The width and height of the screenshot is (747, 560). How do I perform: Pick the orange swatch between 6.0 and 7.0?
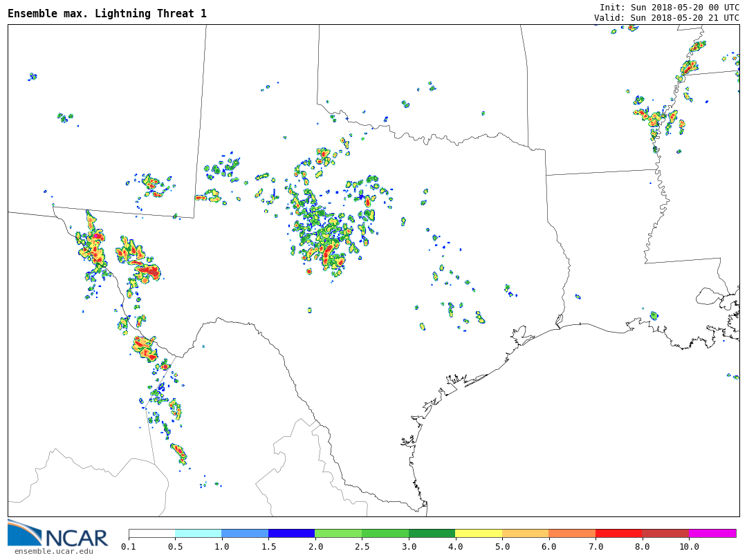point(572,534)
